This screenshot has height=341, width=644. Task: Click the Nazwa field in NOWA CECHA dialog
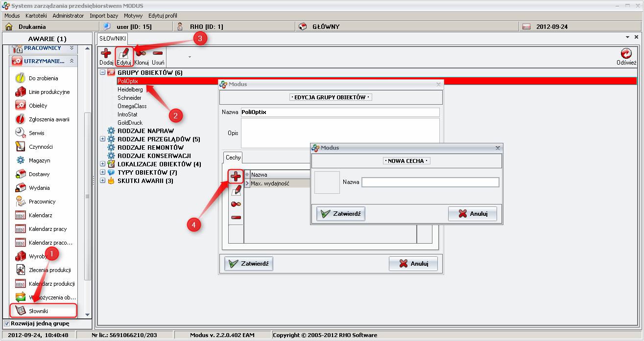click(x=430, y=182)
